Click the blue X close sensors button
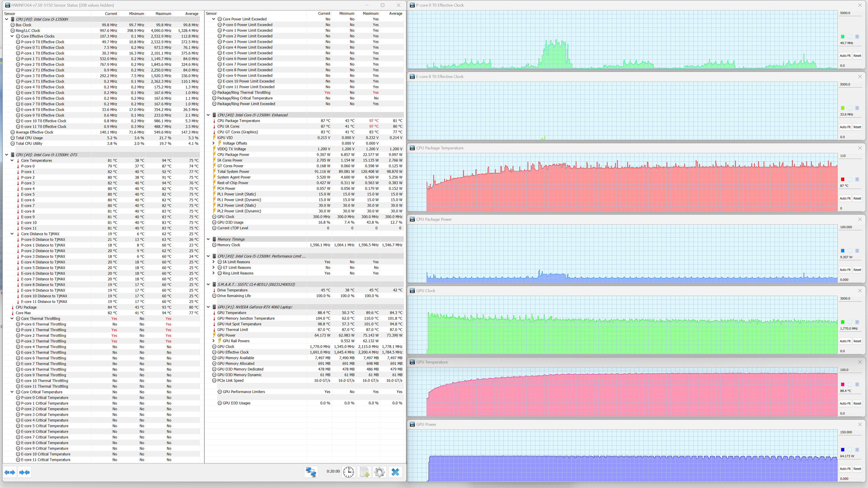The width and height of the screenshot is (868, 488). pyautogui.click(x=395, y=472)
